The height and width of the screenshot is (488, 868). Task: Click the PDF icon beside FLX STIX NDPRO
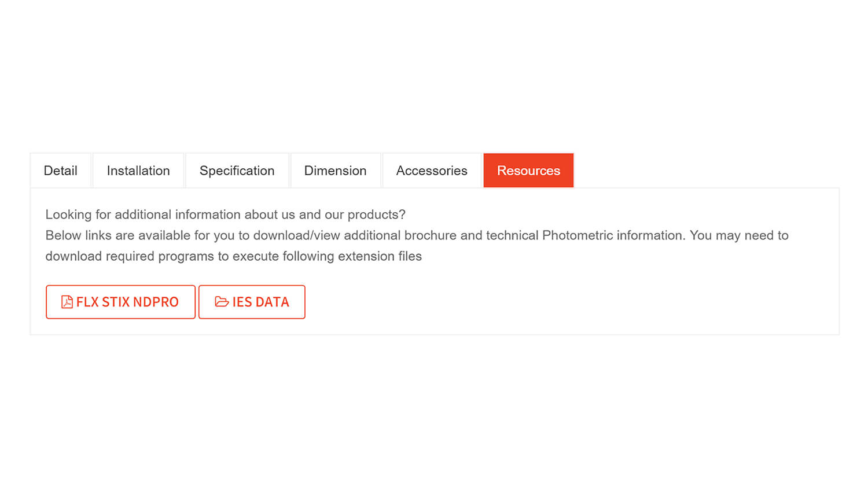67,302
